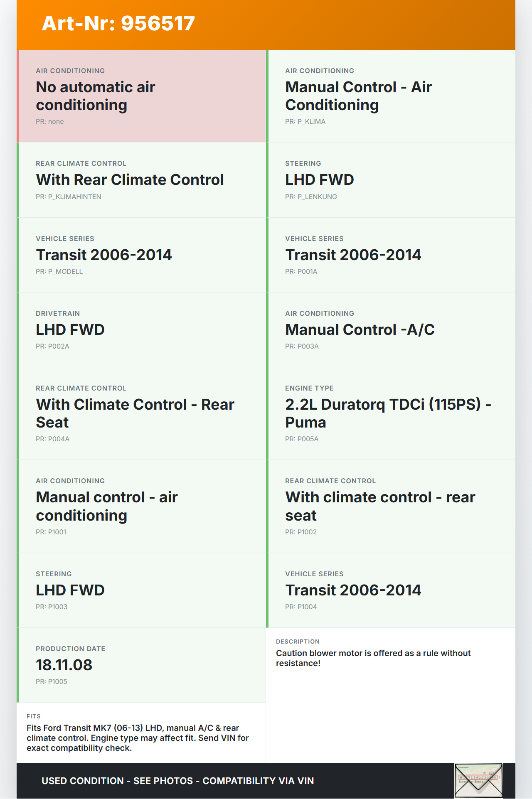532x799 pixels.
Task: Click the blower motor description text
Action: [373, 658]
